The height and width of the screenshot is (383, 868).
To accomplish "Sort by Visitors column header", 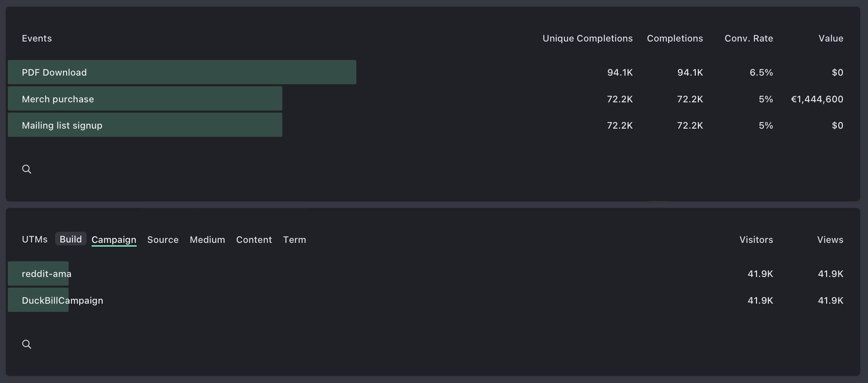I will coord(756,240).
